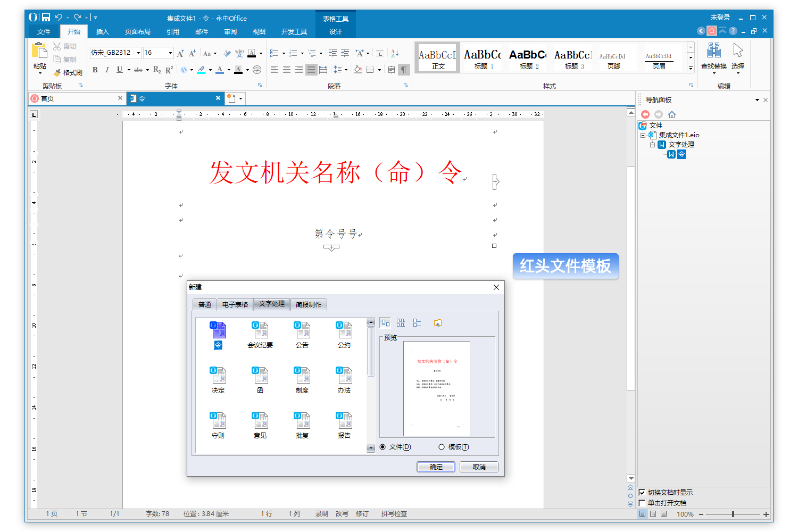Close the 首页 document tab
Viewport: 798px width, 532px height.
coord(120,98)
